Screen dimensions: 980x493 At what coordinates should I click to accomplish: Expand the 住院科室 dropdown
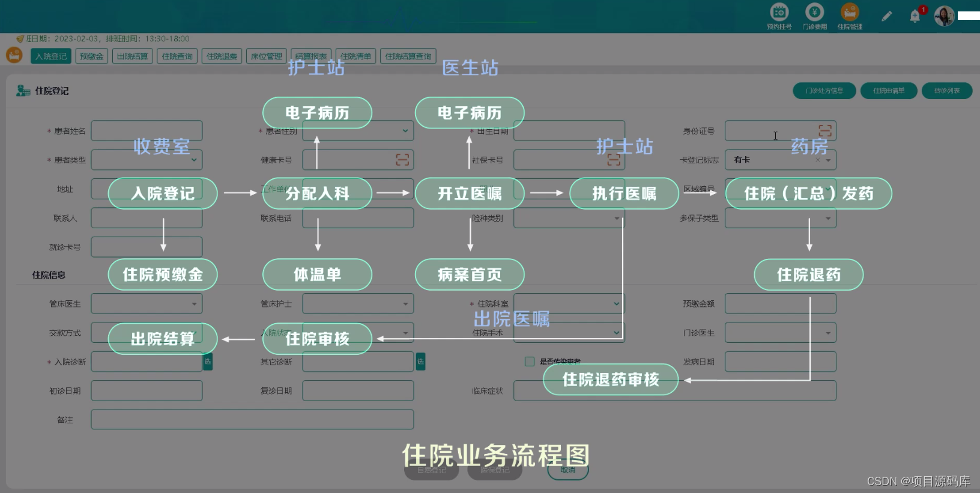(617, 304)
